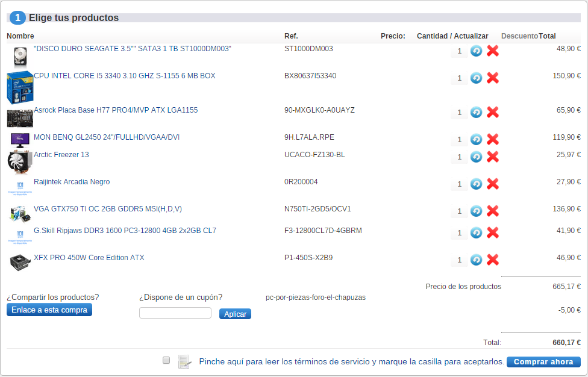Image resolution: width=588 pixels, height=377 pixels.
Task: Update quantity for Intel Core I5 CPU
Action: [x=477, y=78]
